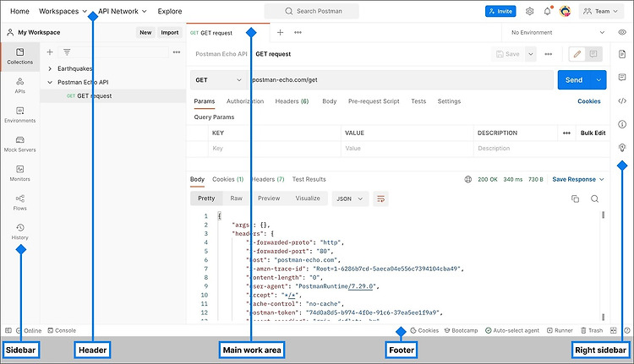Click the query param Key field

coord(275,149)
